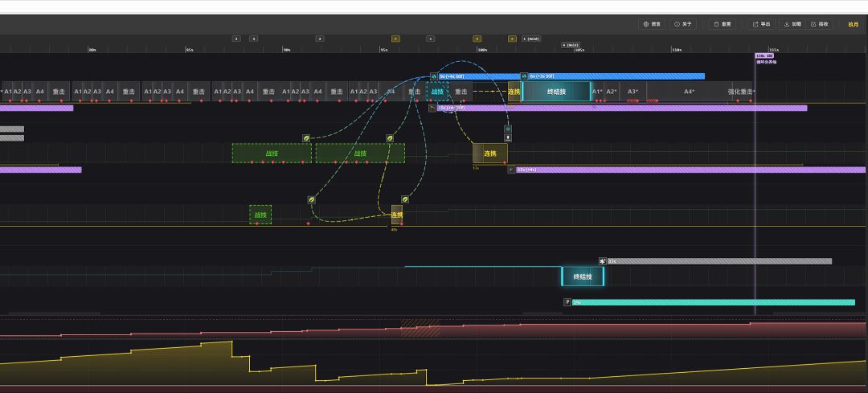Click the debuff icon before the purple 15s bar under 战技
The image size is (868, 393).
(432, 108)
